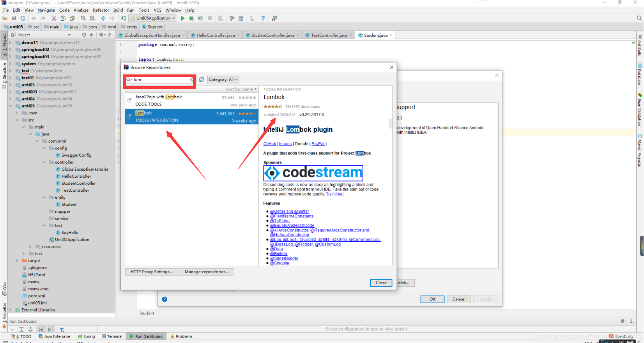This screenshot has width=644, height=343.
Task: Open the Category: All dropdown
Action: click(x=223, y=80)
